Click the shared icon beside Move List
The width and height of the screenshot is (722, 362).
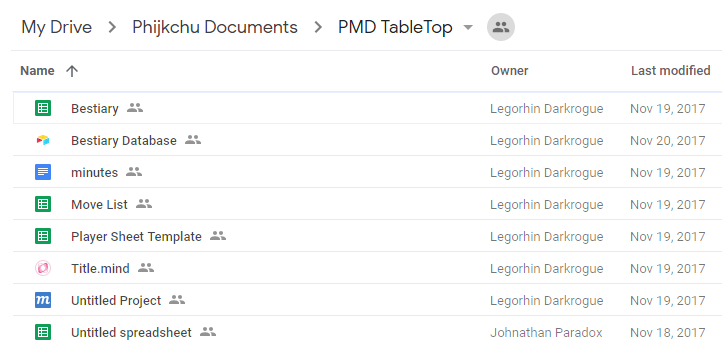tap(144, 204)
